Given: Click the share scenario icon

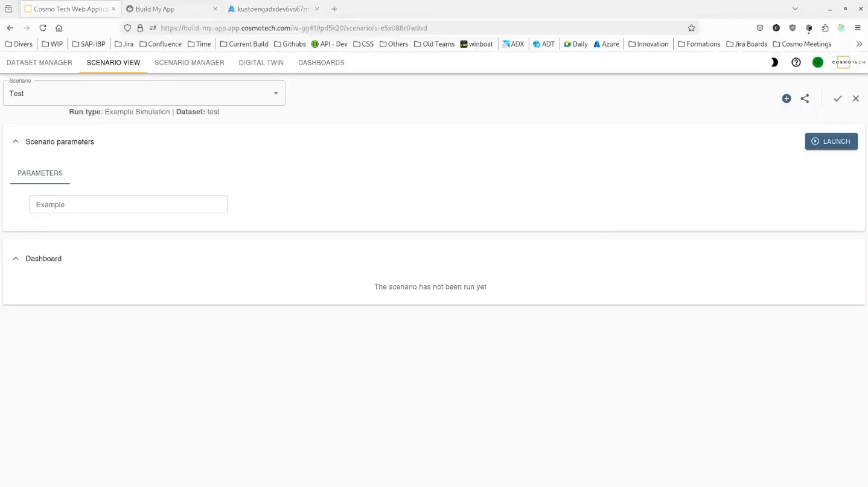Looking at the screenshot, I should click(805, 98).
